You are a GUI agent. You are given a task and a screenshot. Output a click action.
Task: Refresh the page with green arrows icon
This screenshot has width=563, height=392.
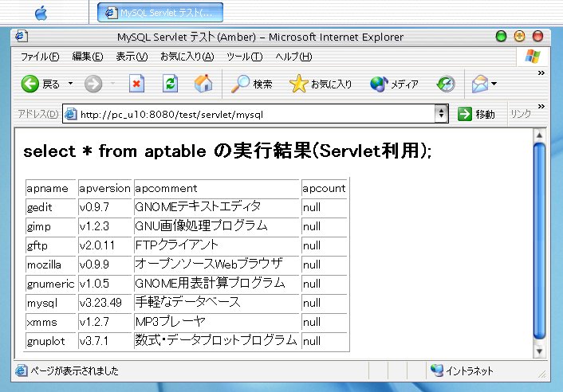click(170, 84)
